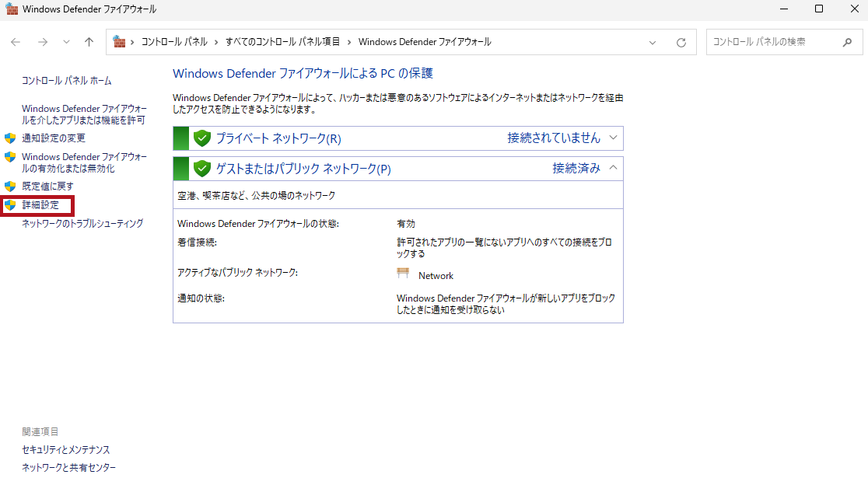Click the search magnifier icon

click(847, 42)
